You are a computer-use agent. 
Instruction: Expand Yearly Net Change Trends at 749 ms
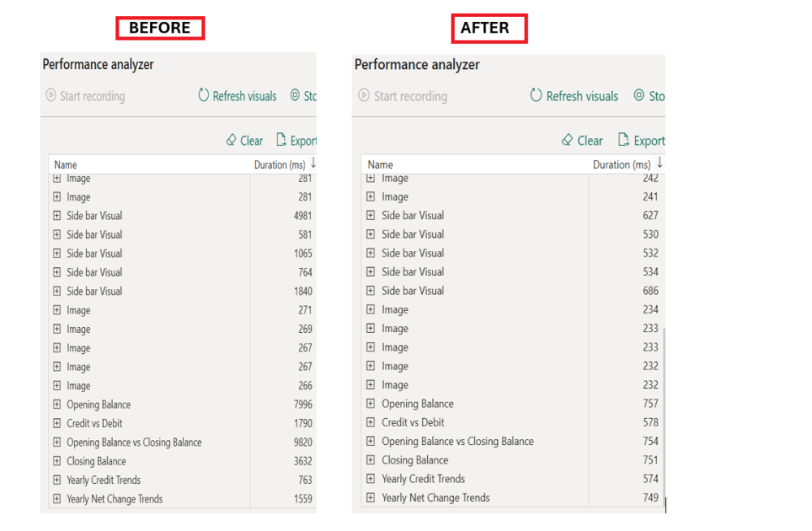click(x=370, y=498)
